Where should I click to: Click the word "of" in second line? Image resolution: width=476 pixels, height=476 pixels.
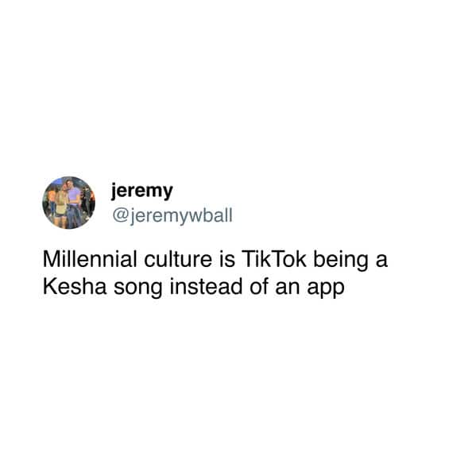point(258,287)
